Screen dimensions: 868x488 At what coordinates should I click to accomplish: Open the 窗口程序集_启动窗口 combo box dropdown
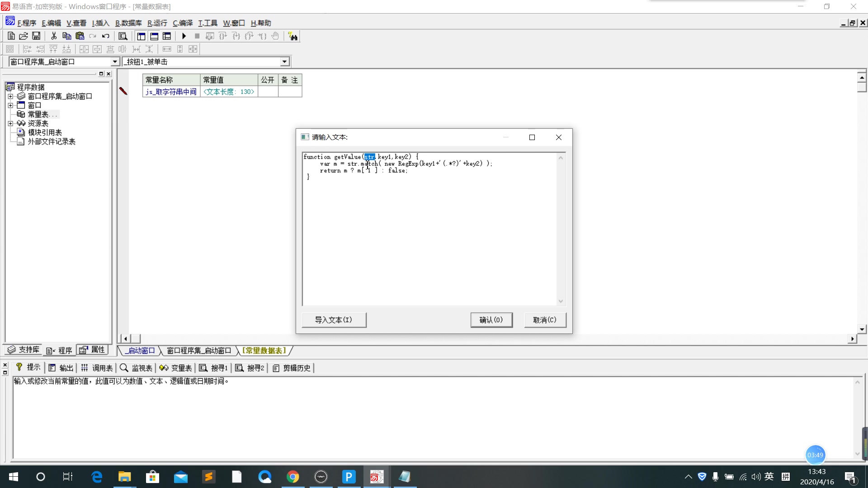pos(115,62)
